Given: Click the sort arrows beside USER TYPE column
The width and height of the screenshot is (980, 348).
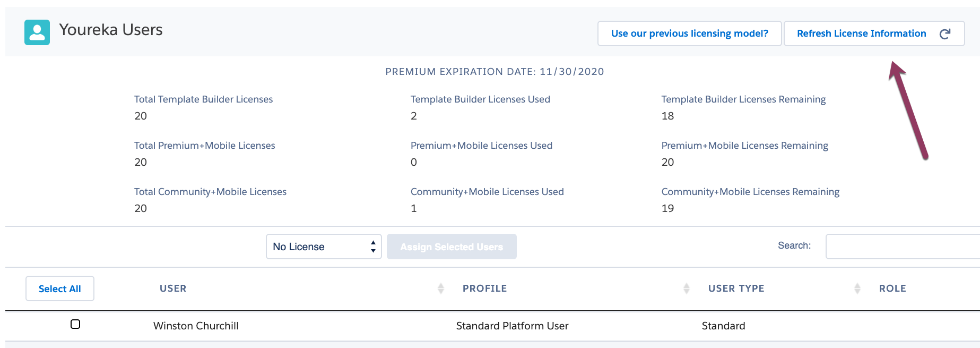Looking at the screenshot, I should click(x=857, y=288).
